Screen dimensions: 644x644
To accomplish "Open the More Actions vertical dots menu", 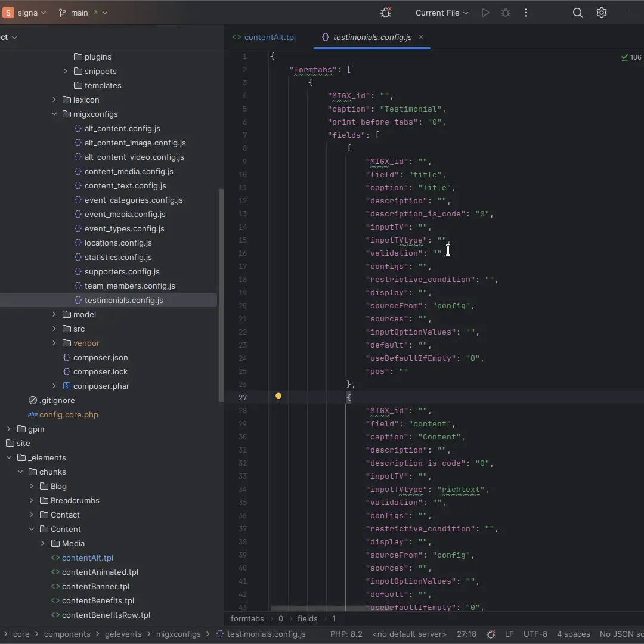I will (525, 13).
